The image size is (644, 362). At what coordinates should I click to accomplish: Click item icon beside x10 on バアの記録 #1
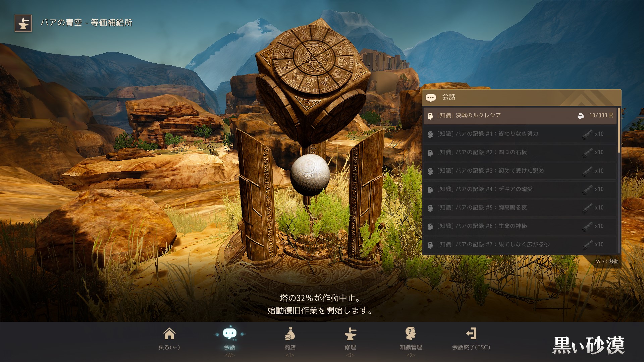(587, 134)
